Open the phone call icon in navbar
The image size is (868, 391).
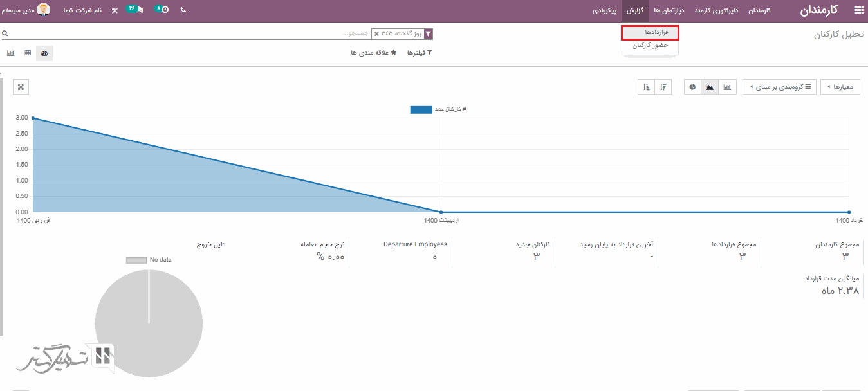click(183, 10)
